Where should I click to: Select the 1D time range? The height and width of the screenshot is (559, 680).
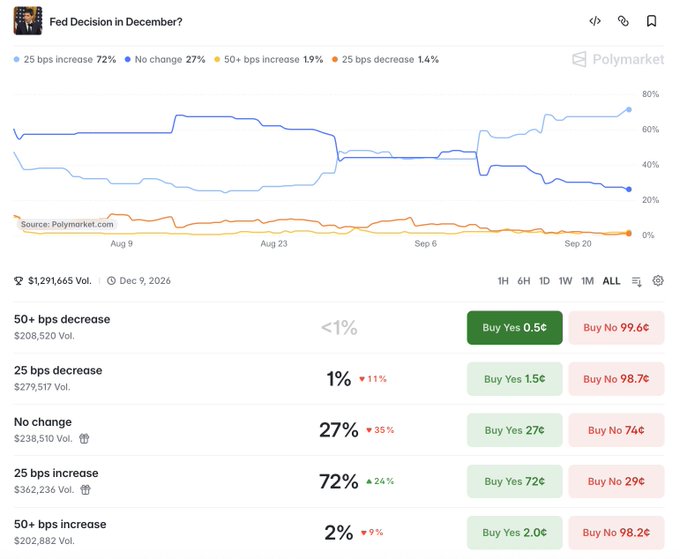(544, 281)
